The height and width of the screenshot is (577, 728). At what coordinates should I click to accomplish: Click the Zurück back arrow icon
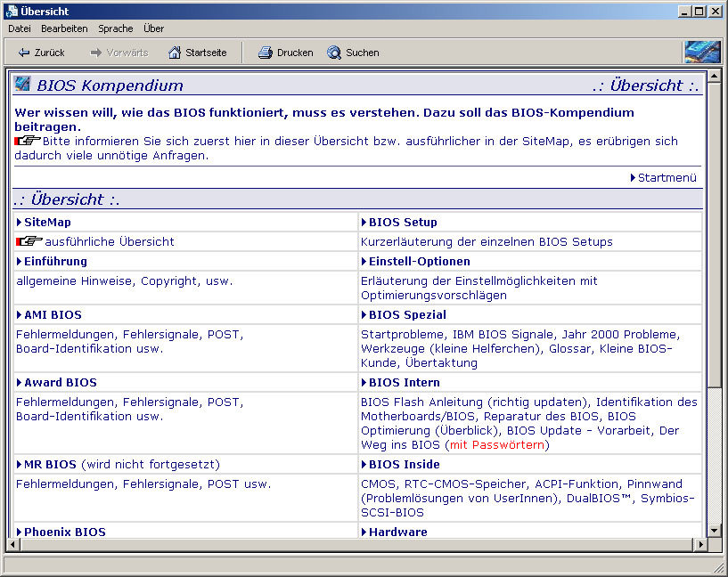tap(24, 53)
